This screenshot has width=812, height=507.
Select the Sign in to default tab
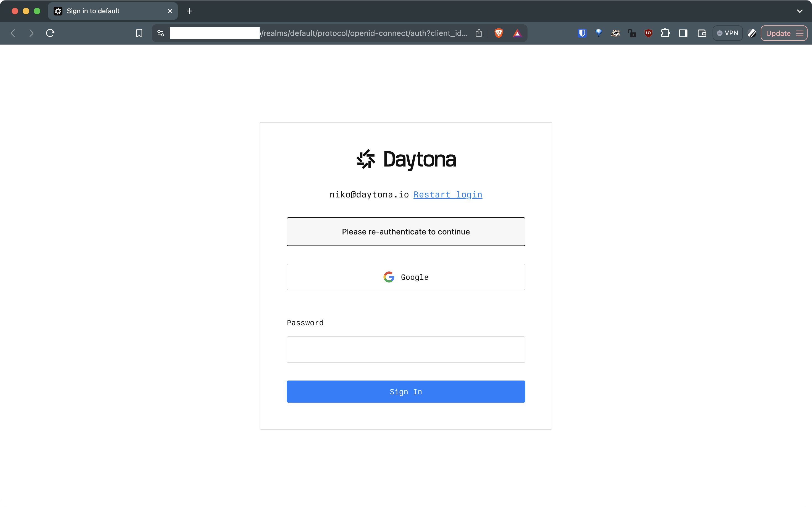(113, 11)
